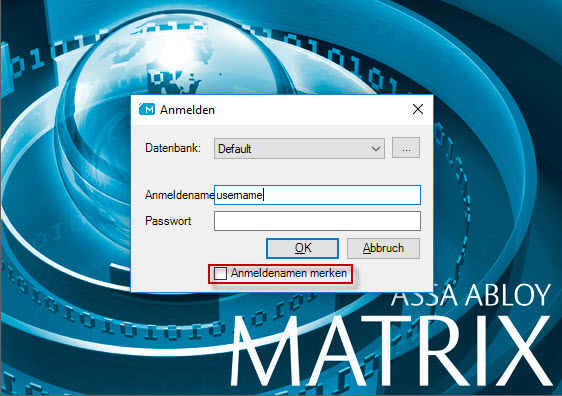Screen dimensions: 562x396
Task: Cancel login via the Abbruch button
Action: tap(383, 248)
